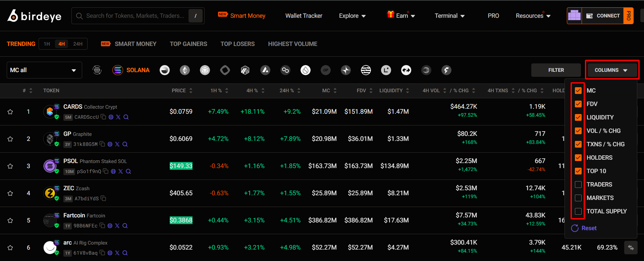Open the arc swap icon button
Image resolution: width=644 pixels, height=261 pixels.
(631, 248)
